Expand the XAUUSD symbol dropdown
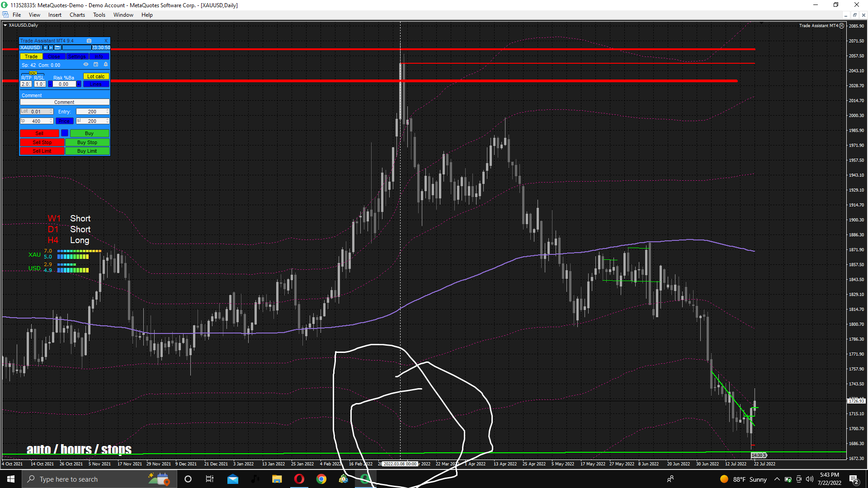Screen dimensions: 868x488 tap(40, 47)
